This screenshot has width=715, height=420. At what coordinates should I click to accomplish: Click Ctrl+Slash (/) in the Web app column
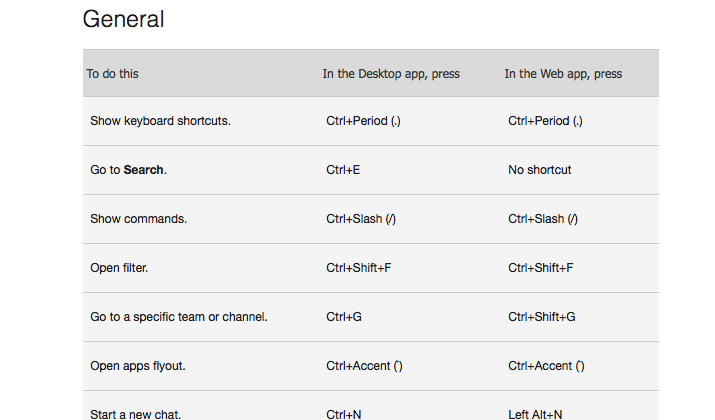point(543,219)
